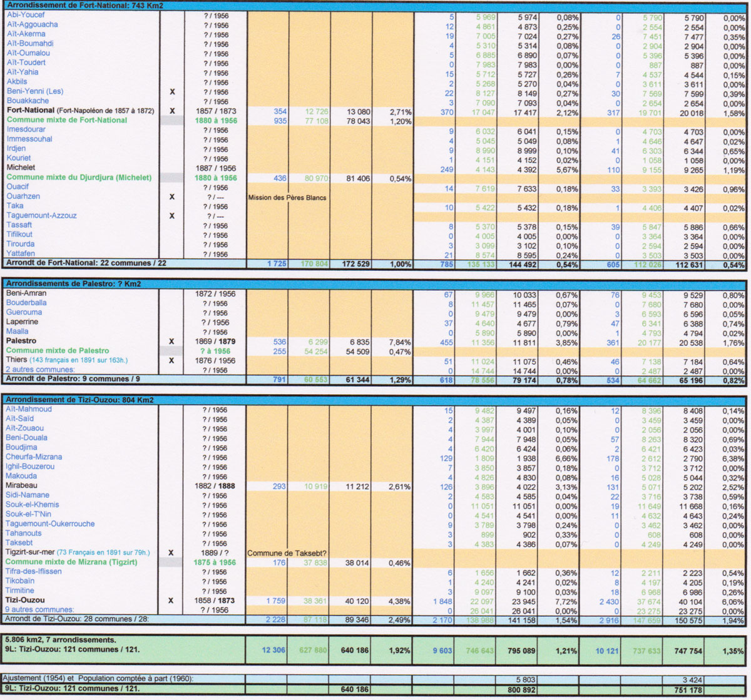Open the Aït-Aggouacha commune entry
Viewport: 751px width, 700px height.
32,24
